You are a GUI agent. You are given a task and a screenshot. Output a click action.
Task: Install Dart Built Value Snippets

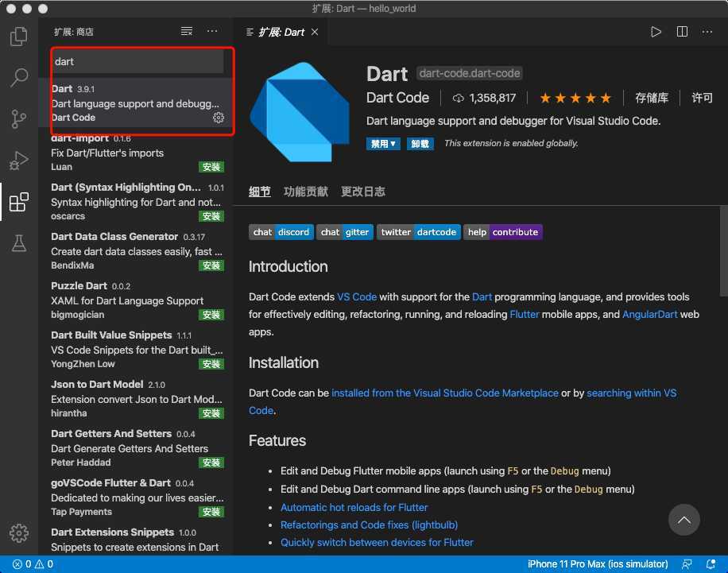(x=211, y=364)
